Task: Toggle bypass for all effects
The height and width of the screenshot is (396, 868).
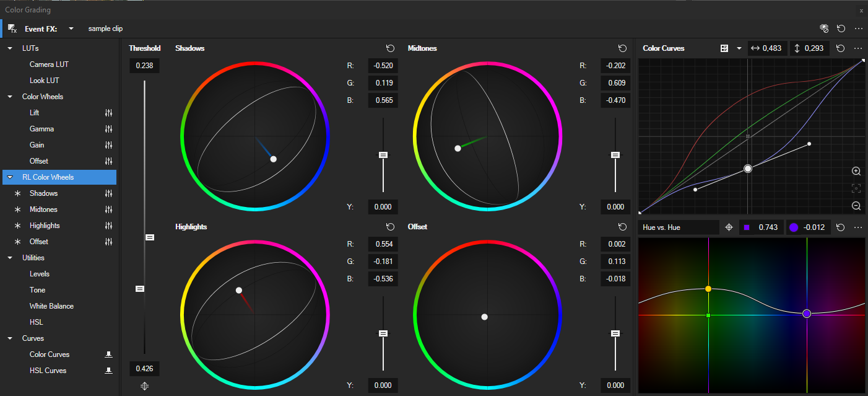Action: [823, 29]
